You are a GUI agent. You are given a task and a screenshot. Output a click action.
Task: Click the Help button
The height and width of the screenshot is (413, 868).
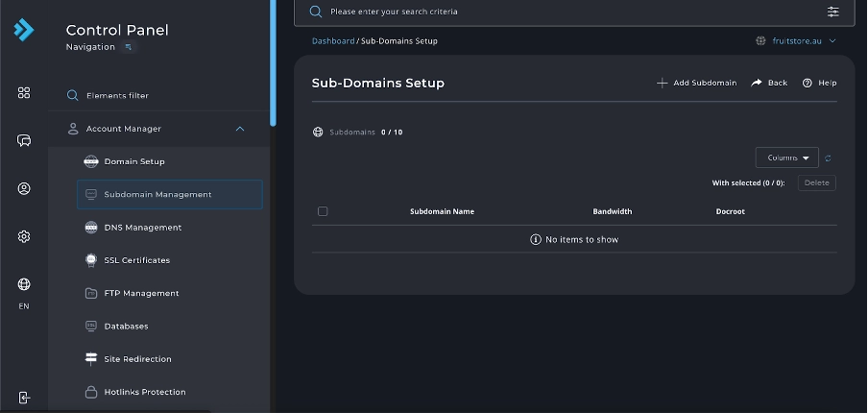pos(819,83)
